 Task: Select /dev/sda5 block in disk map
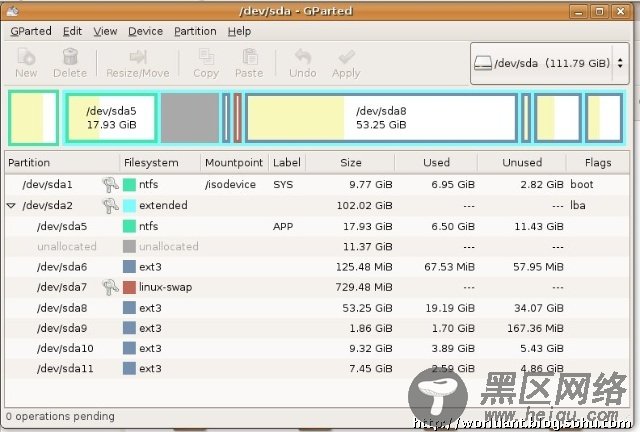[x=111, y=118]
